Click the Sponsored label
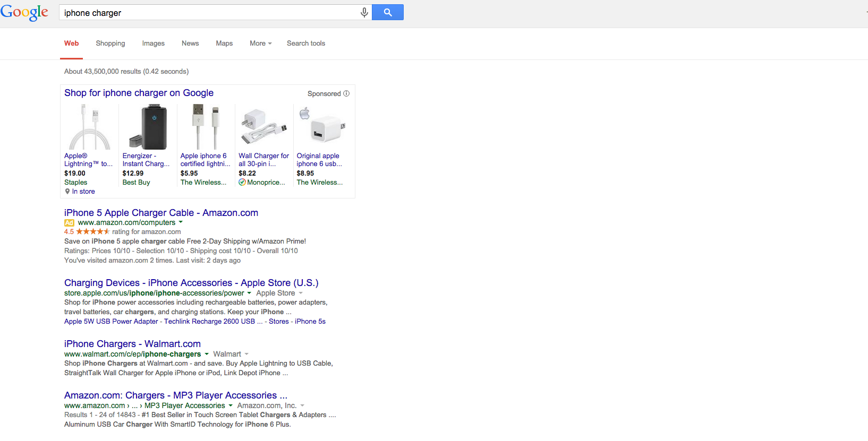 tap(324, 94)
